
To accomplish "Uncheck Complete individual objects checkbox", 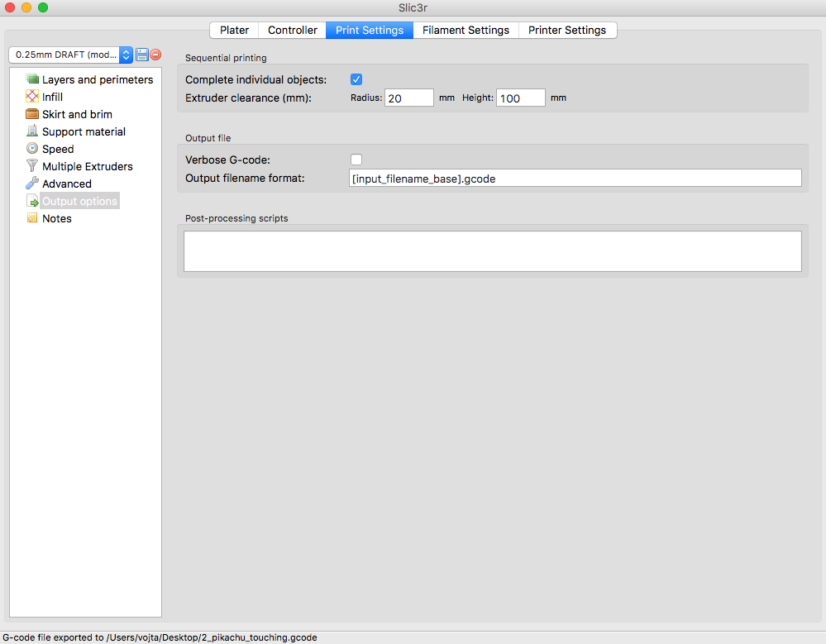I will tap(356, 79).
